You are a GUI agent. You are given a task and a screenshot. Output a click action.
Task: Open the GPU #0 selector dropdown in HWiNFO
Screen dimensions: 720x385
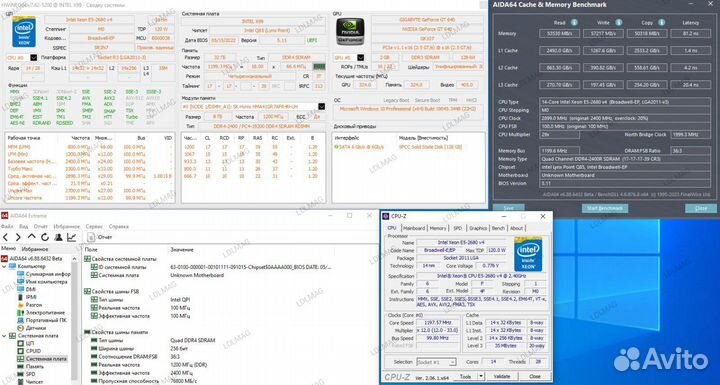tap(360, 58)
